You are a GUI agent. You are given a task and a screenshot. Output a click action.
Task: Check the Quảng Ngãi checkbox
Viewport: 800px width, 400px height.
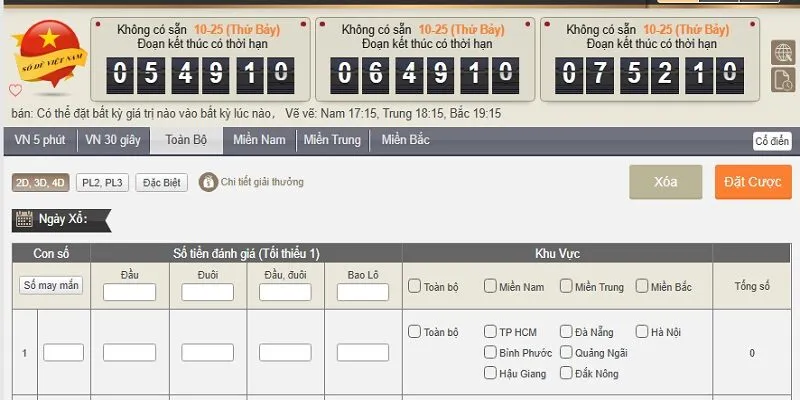(x=566, y=352)
